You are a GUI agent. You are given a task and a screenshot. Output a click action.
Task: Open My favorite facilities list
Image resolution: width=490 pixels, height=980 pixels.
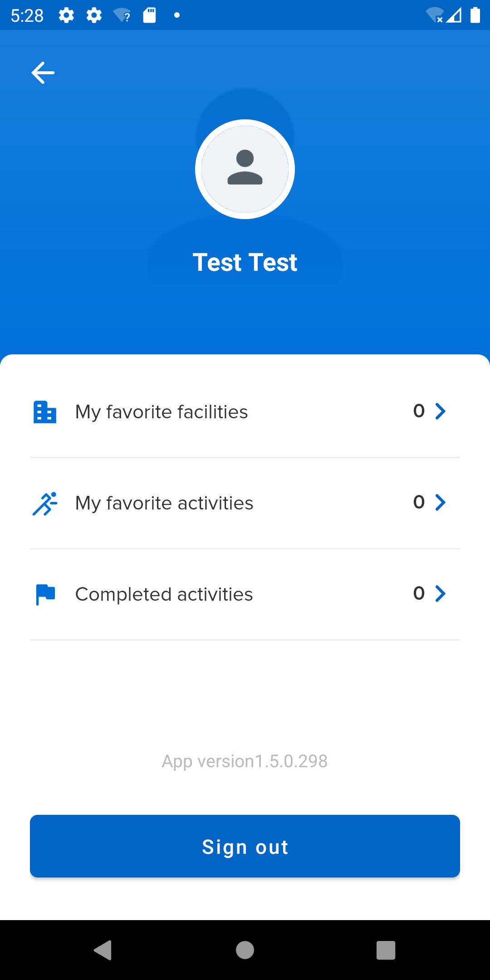coord(245,412)
